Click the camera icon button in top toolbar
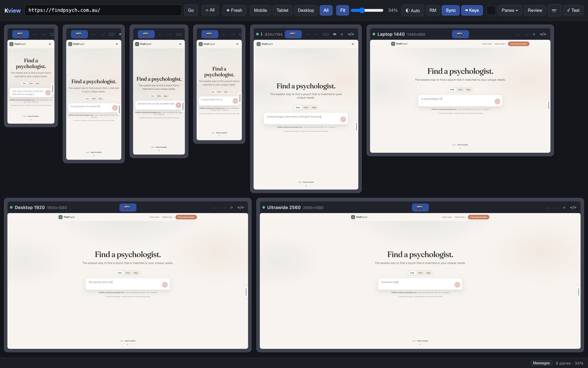Screen dimensions: 588x368 554,10
